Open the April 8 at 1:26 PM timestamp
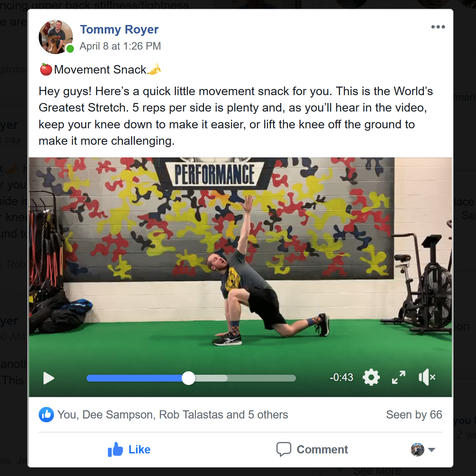This screenshot has height=476, width=476. 120,46
